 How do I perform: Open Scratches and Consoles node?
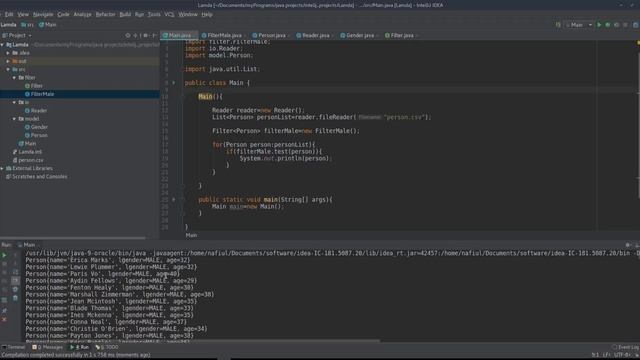36,176
